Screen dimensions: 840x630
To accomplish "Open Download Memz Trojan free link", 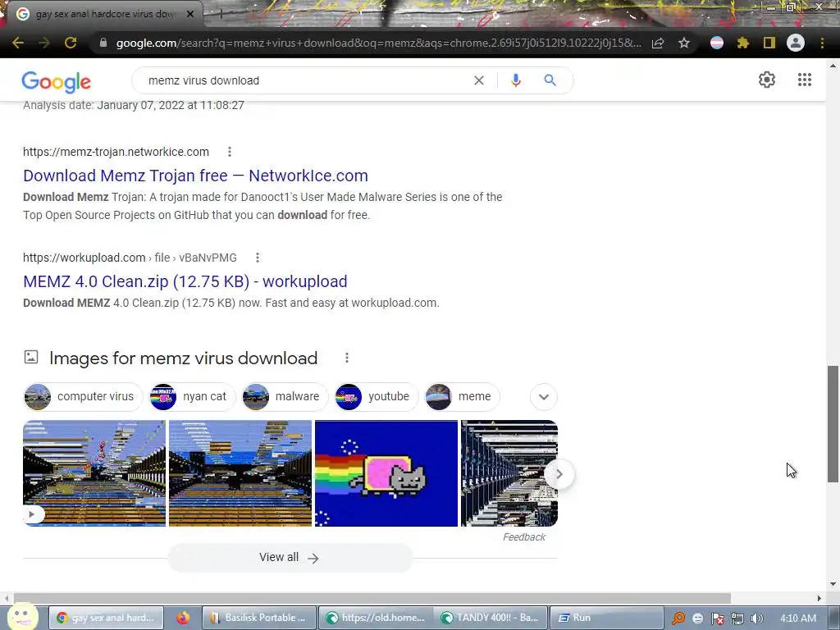I will coord(195,176).
